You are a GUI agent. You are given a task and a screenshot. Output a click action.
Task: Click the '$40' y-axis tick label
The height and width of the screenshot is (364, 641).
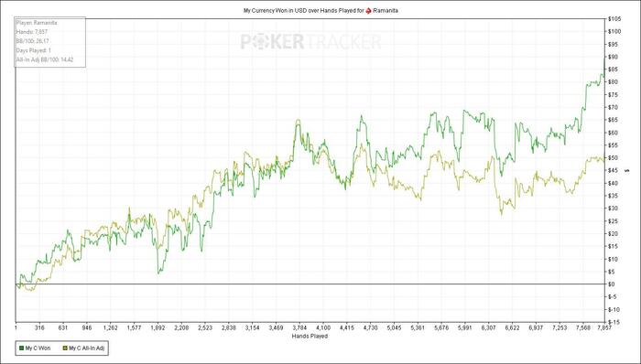614,183
